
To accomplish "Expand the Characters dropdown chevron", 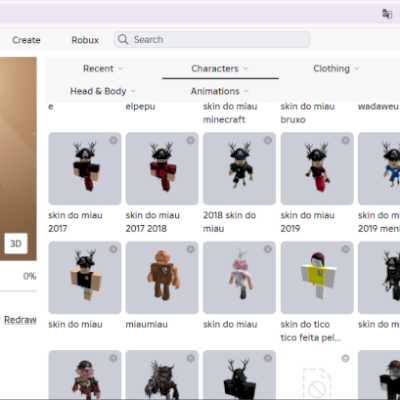I will click(x=246, y=69).
